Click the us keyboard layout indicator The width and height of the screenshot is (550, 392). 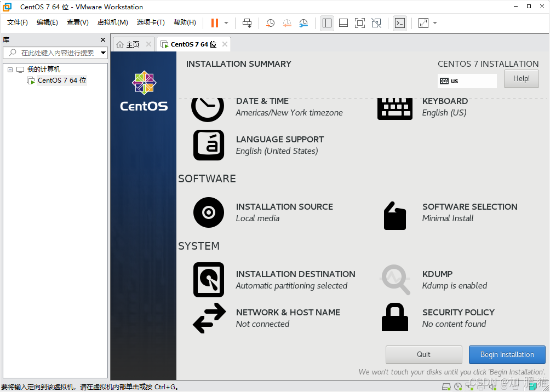(x=467, y=81)
